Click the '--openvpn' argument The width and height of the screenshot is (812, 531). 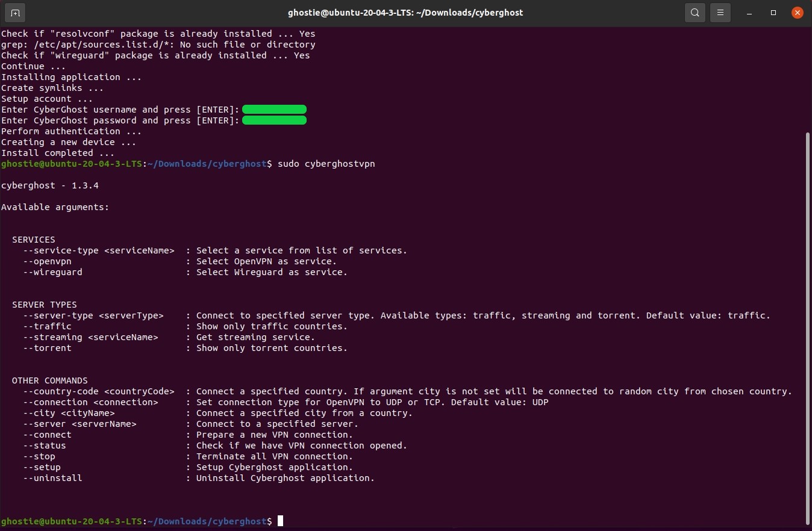tap(48, 261)
